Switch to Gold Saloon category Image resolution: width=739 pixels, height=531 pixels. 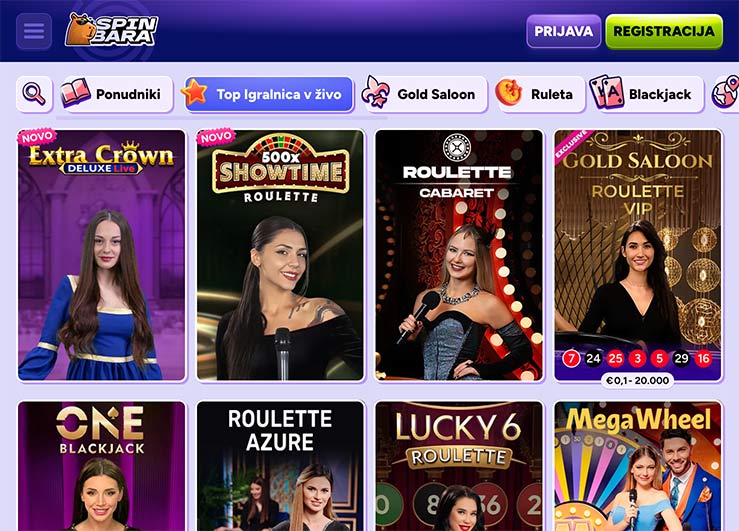click(425, 94)
